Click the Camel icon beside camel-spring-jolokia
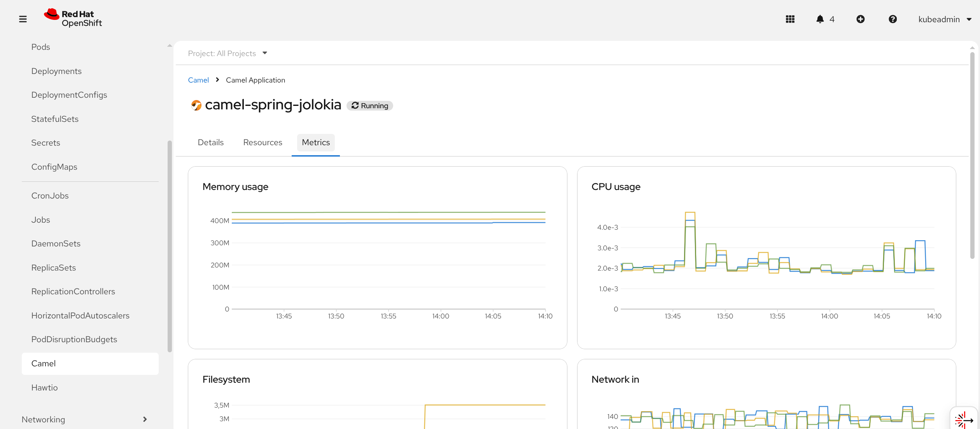This screenshot has height=429, width=980. tap(196, 105)
